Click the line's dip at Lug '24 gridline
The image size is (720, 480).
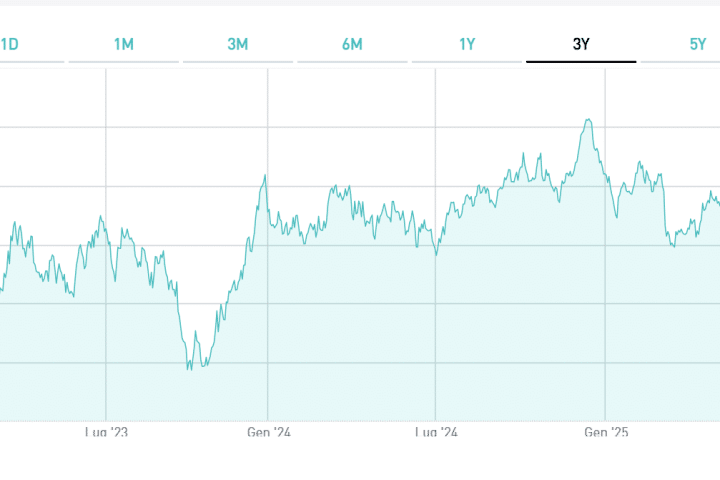(x=436, y=255)
